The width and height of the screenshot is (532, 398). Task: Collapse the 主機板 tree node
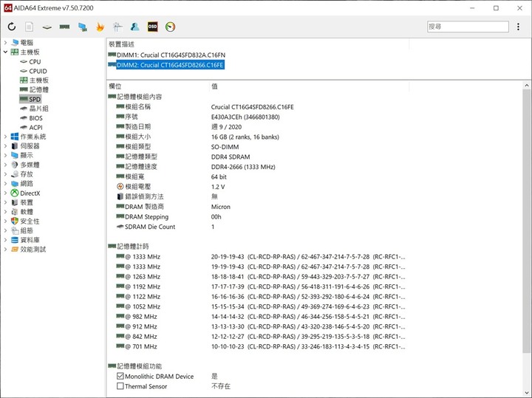5,52
